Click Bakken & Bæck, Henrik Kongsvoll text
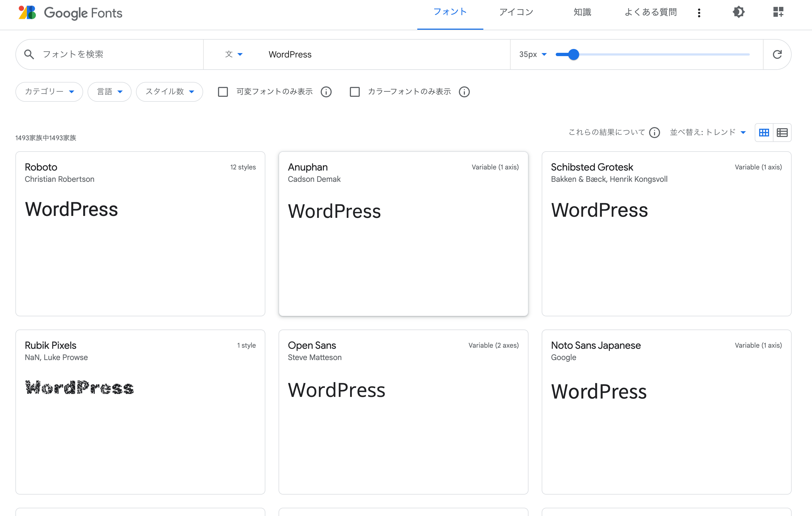This screenshot has height=516, width=812. 609,179
